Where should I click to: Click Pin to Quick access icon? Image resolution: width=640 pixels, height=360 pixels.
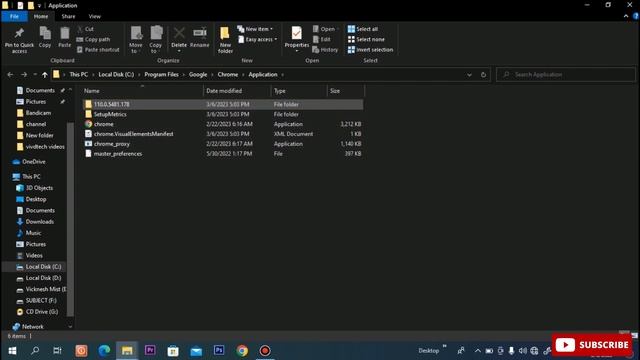tap(19, 40)
